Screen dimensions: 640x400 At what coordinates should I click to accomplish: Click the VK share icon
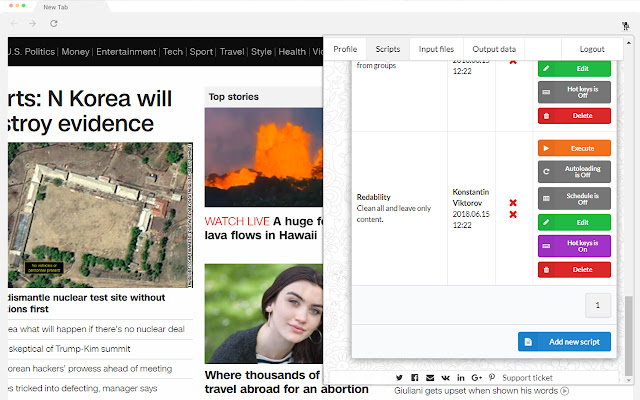click(445, 377)
